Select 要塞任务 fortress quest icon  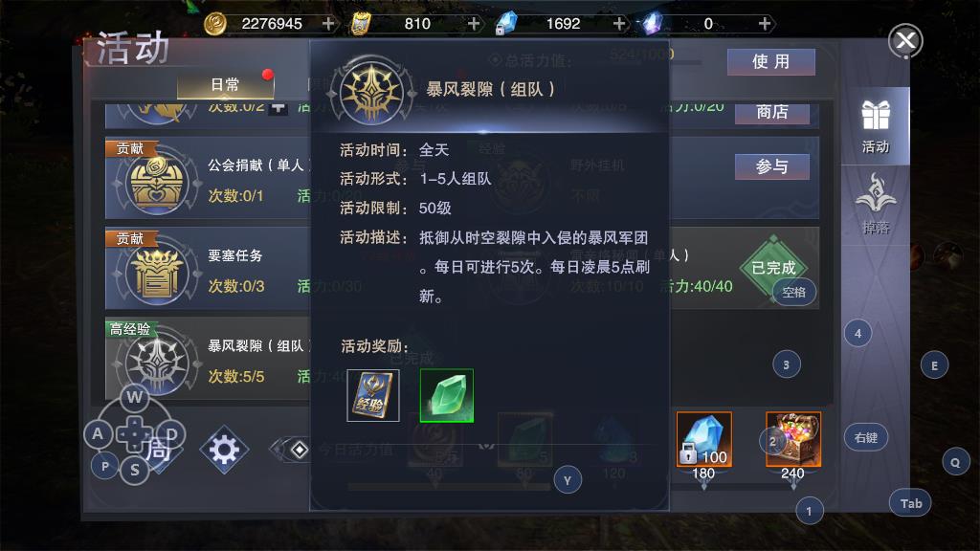[x=157, y=275]
